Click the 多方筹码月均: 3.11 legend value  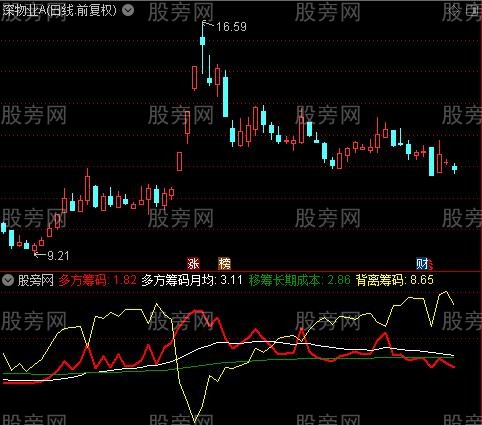[x=192, y=280]
